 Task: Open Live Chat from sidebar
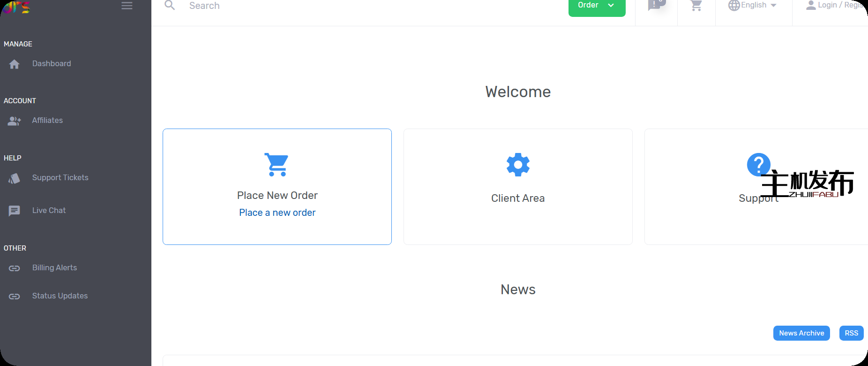[49, 211]
